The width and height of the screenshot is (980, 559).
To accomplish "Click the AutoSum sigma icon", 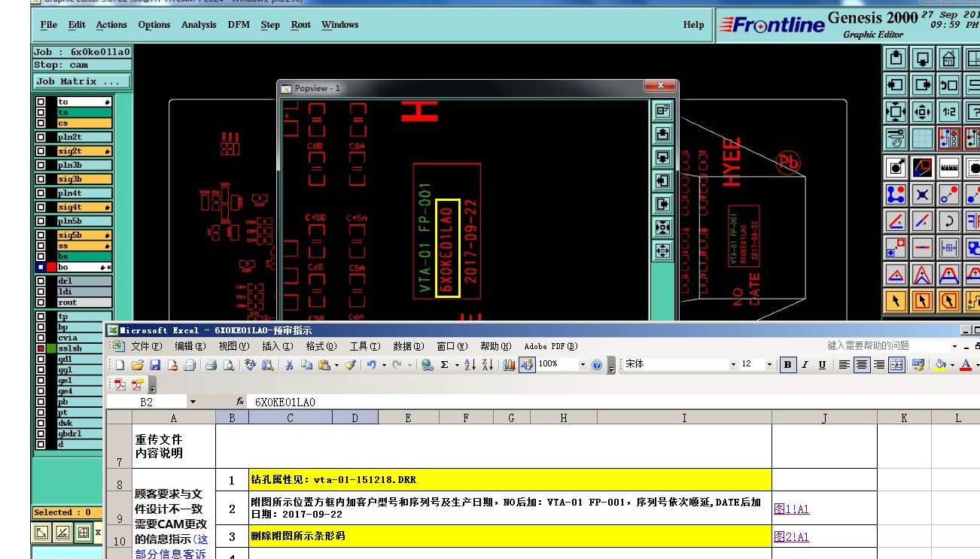I will 445,365.
